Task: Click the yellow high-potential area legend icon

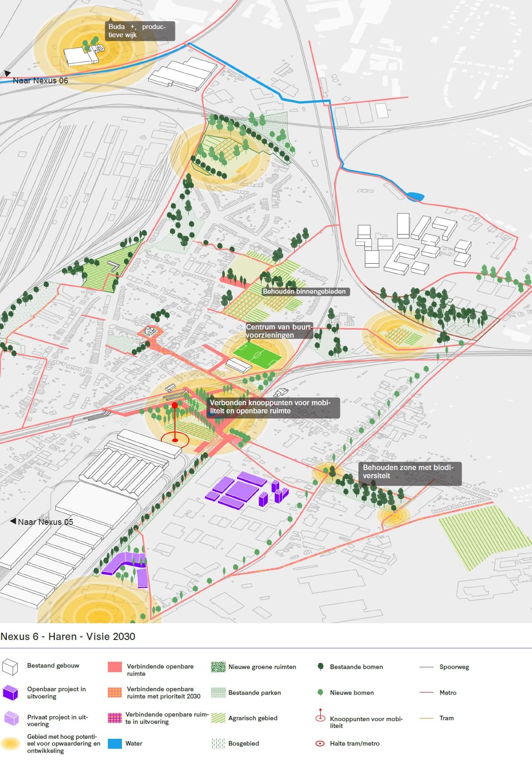Action: pyautogui.click(x=11, y=743)
